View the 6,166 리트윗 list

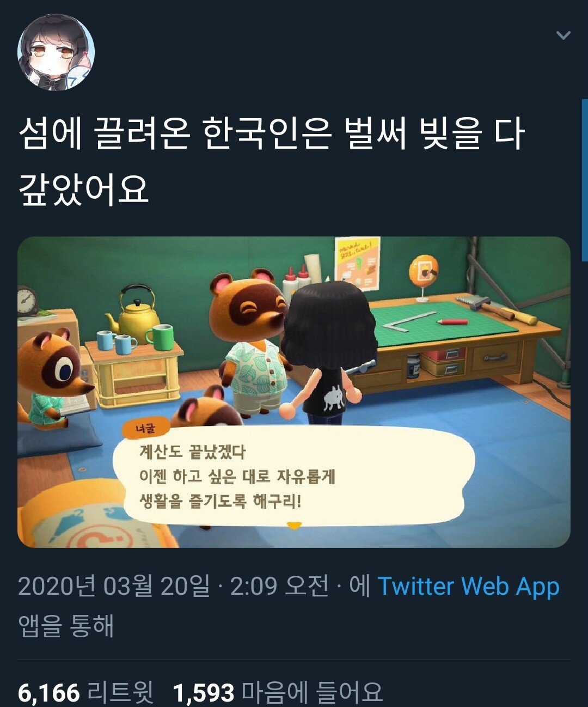click(x=86, y=692)
